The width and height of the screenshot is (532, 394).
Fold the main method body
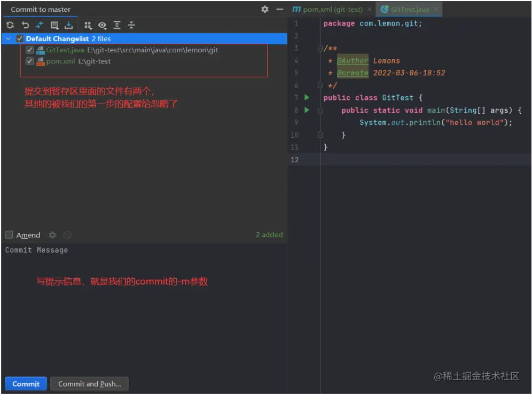[x=320, y=110]
